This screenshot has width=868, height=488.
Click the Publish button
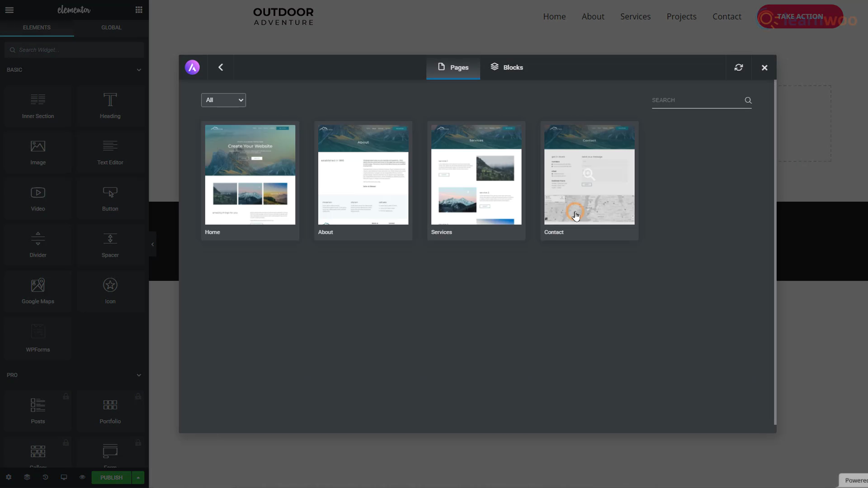[111, 478]
